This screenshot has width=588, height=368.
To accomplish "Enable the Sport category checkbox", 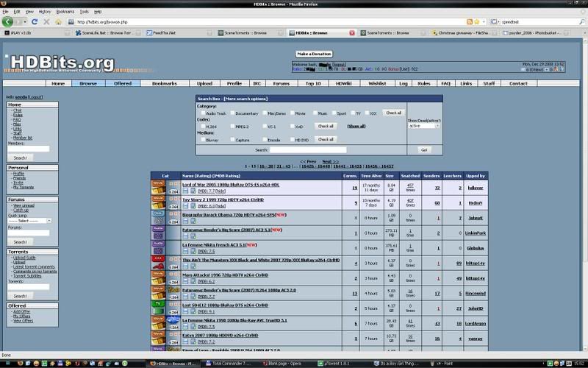I will click(334, 113).
